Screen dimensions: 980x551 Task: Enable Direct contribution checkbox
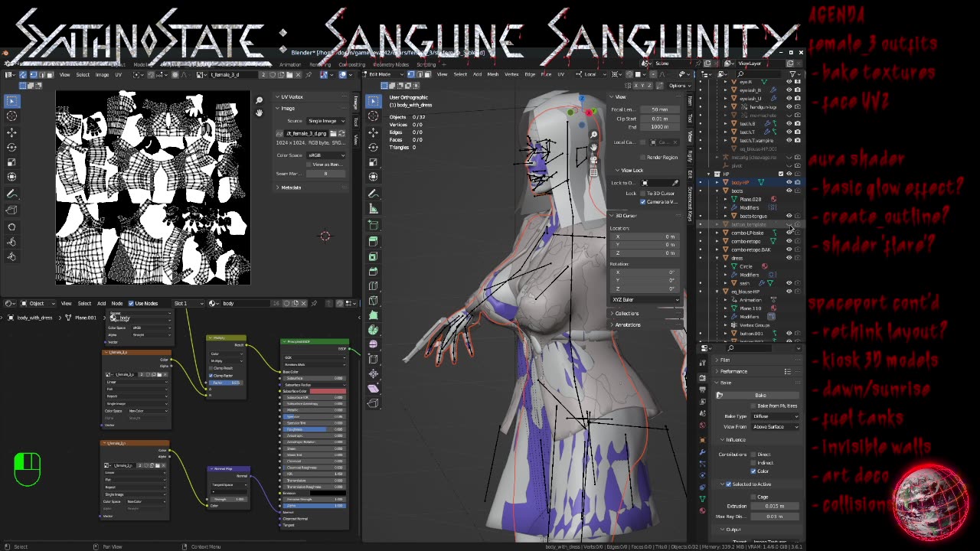[753, 455]
